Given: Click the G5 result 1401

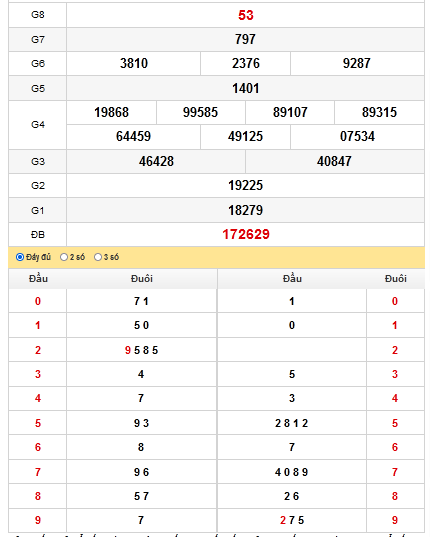Looking at the screenshot, I should [245, 88].
